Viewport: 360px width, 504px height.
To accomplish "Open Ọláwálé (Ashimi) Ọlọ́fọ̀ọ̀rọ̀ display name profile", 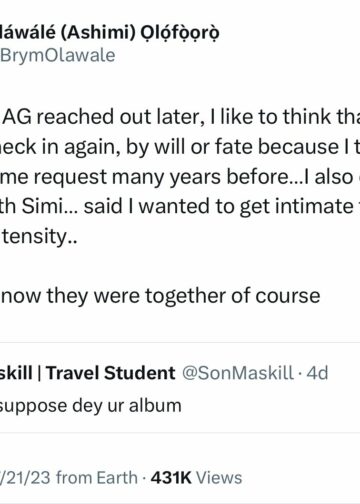I will [x=110, y=33].
